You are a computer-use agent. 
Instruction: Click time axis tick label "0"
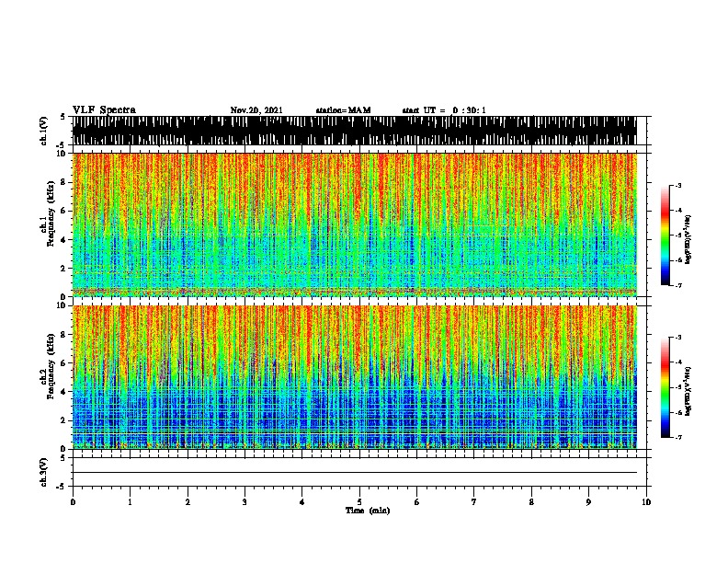73,502
